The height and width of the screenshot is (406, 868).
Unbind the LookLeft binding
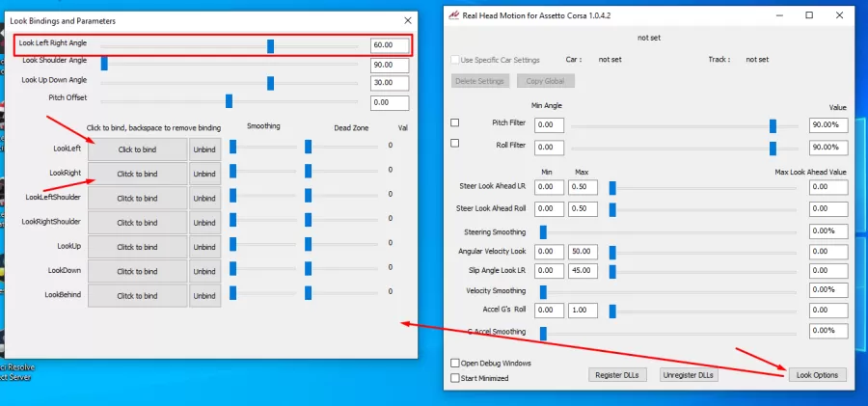204,149
